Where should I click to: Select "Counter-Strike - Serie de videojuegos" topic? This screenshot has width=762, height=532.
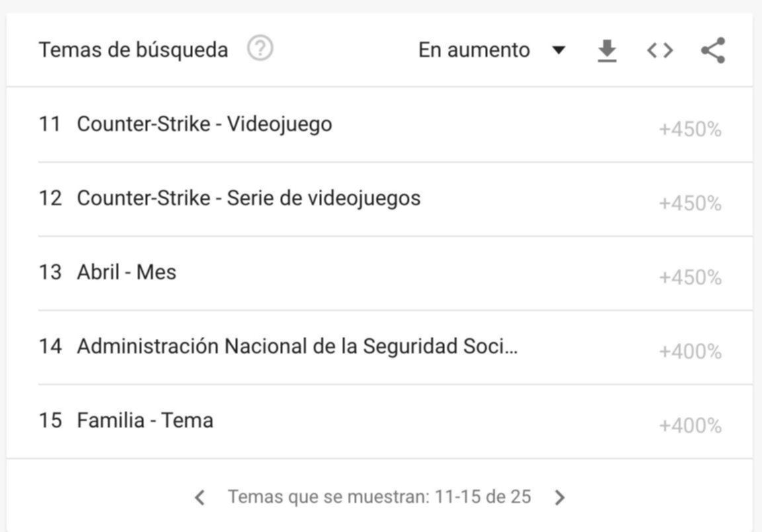point(248,198)
